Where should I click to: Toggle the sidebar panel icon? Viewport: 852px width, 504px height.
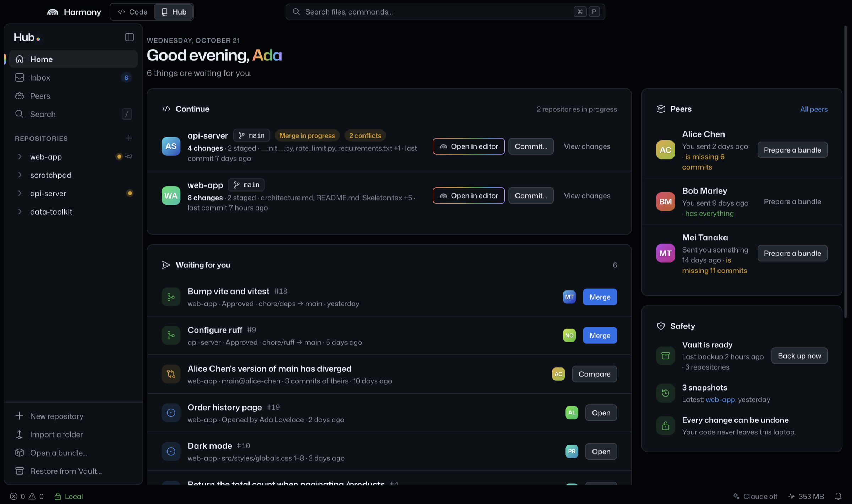coord(129,37)
